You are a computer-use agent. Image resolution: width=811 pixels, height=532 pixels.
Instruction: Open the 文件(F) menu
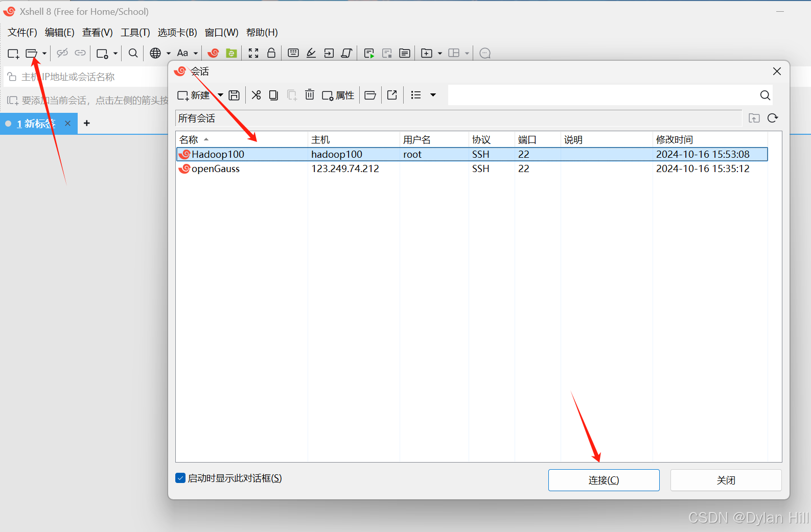(22, 33)
